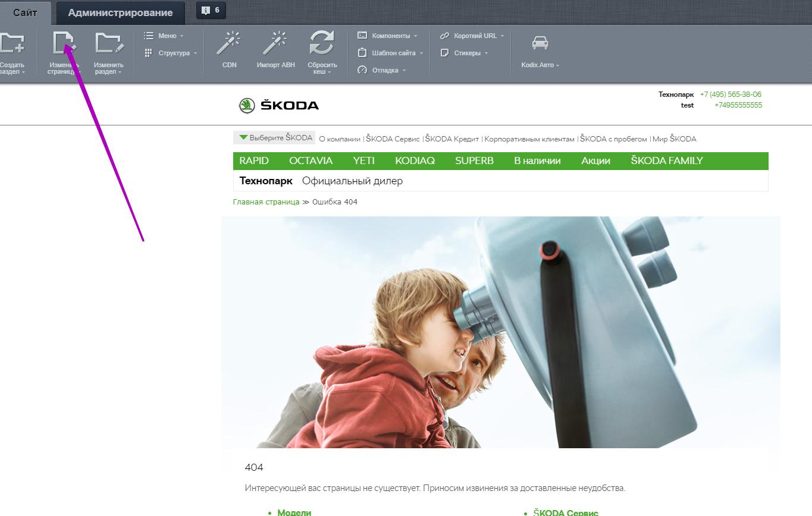812x516 pixels.
Task: Expand the Kodix.Авто dropdown arrow
Action: 557,65
